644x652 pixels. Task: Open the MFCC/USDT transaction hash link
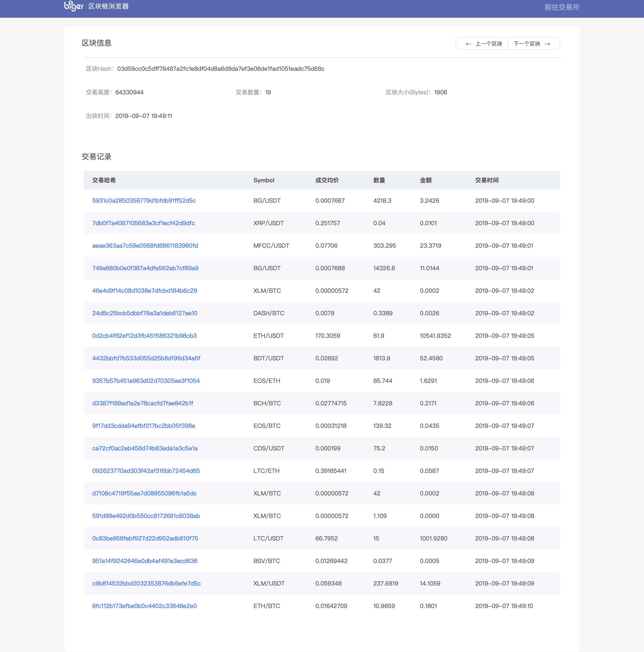click(145, 246)
